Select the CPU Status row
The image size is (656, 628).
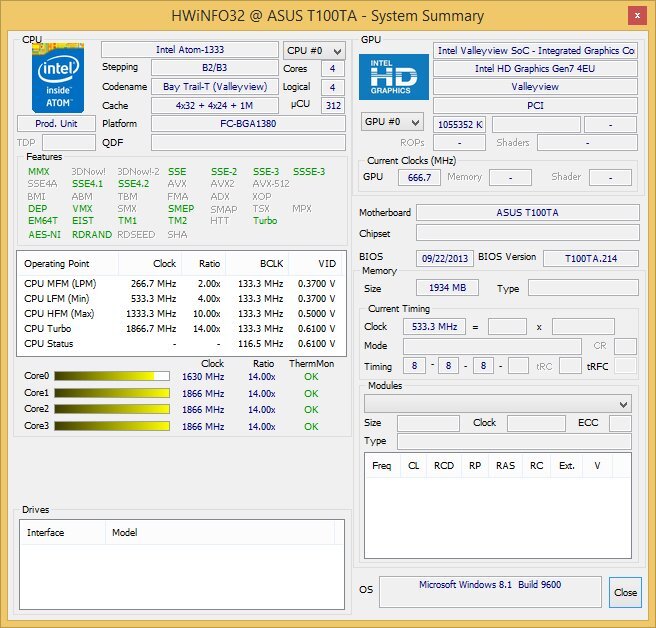181,344
